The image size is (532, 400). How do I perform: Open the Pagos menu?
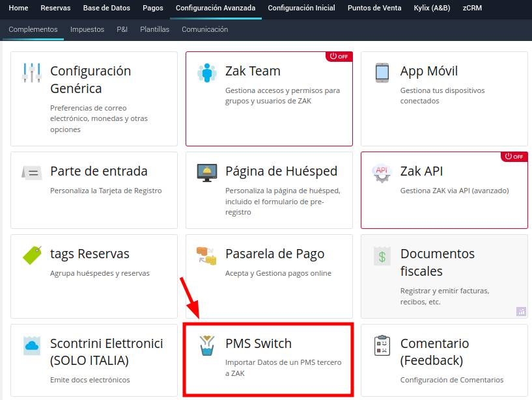[x=152, y=8]
